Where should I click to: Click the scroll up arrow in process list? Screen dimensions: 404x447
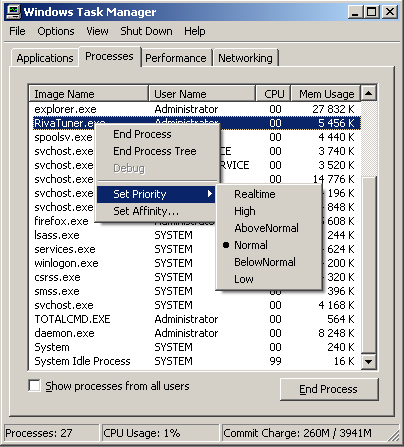(x=369, y=93)
